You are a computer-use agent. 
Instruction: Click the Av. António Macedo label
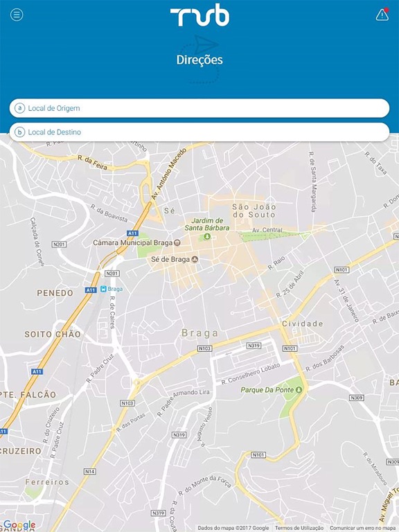coord(169,174)
